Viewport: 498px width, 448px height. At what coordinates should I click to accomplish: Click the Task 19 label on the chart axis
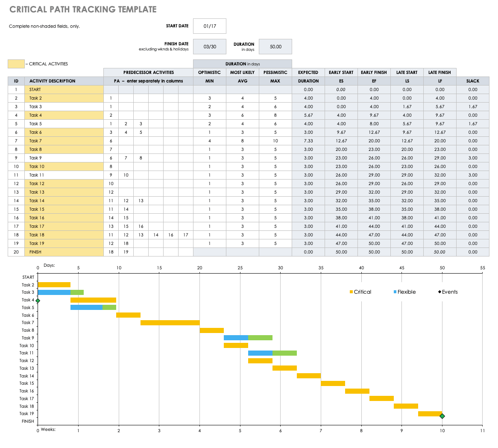pyautogui.click(x=27, y=413)
